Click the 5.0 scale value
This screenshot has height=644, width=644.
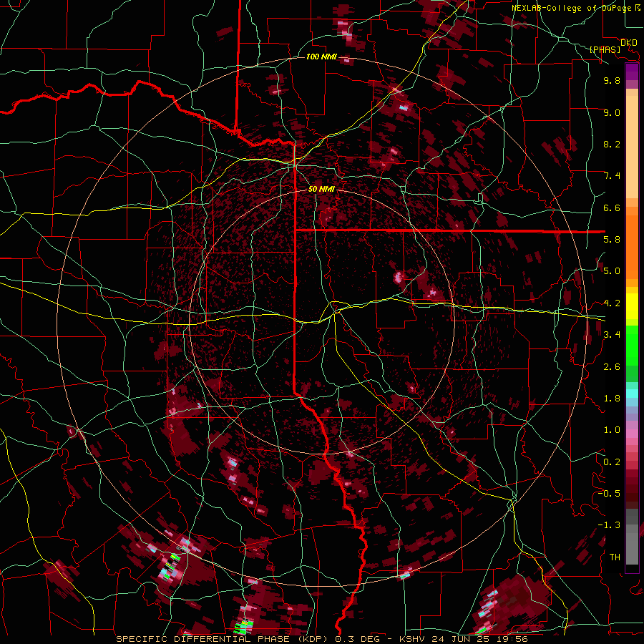coord(612,271)
